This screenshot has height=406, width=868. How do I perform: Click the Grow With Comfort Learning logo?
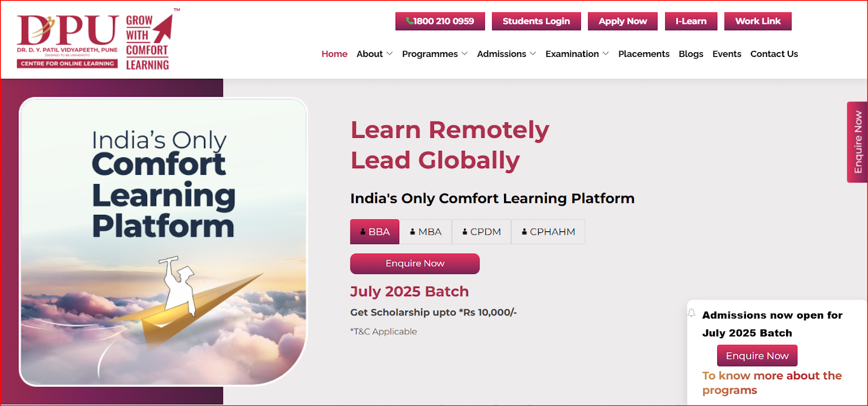(151, 40)
